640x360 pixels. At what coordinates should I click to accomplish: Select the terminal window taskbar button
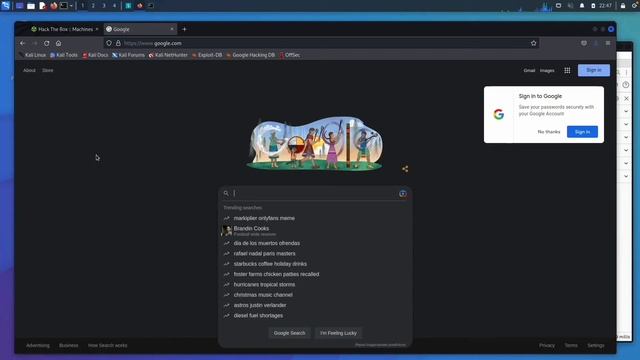(x=151, y=6)
